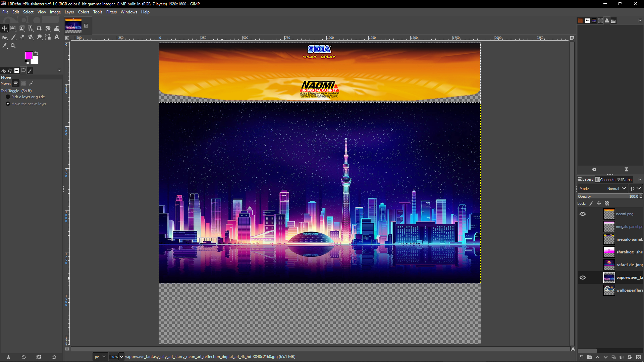Select the shirahige_shr layer thumbnail

pyautogui.click(x=609, y=252)
